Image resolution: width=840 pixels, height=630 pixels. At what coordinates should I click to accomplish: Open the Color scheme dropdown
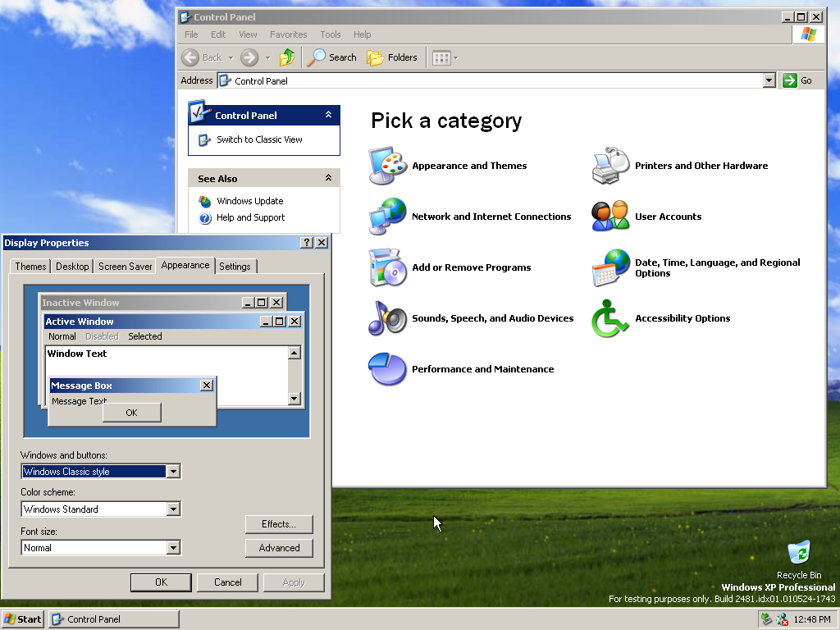coord(173,509)
